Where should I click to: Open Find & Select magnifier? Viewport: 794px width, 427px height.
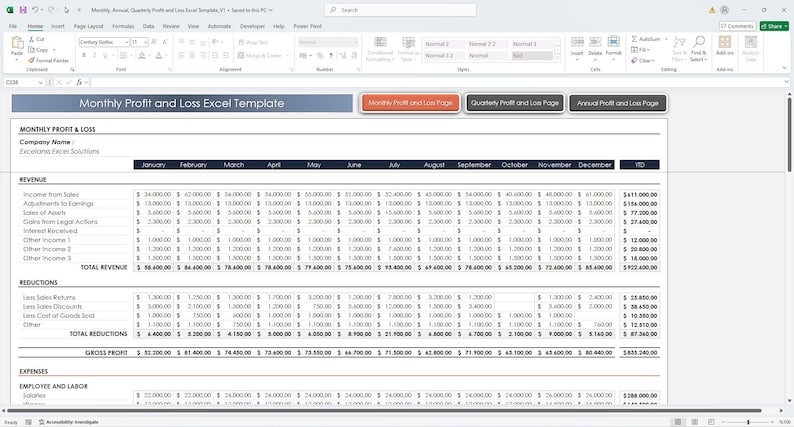click(699, 42)
